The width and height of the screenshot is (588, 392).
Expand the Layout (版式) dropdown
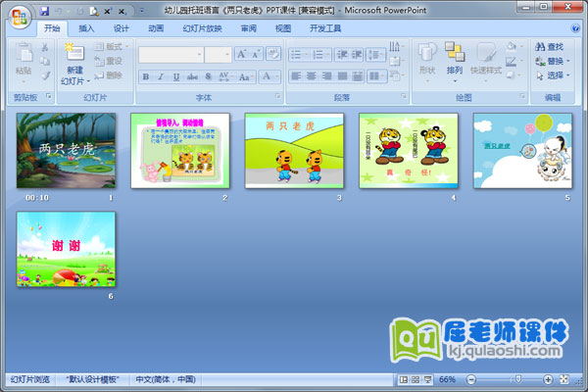pyautogui.click(x=111, y=46)
